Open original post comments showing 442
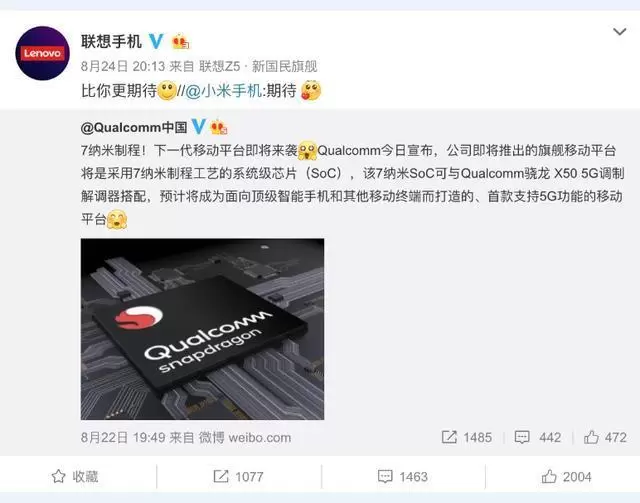 (x=538, y=437)
